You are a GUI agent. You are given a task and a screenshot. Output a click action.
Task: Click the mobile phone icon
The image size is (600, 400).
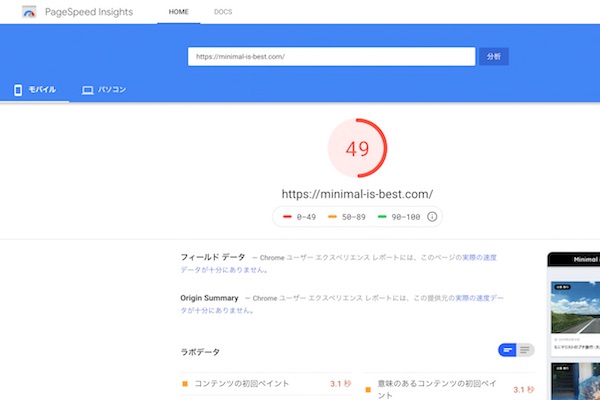tap(18, 90)
